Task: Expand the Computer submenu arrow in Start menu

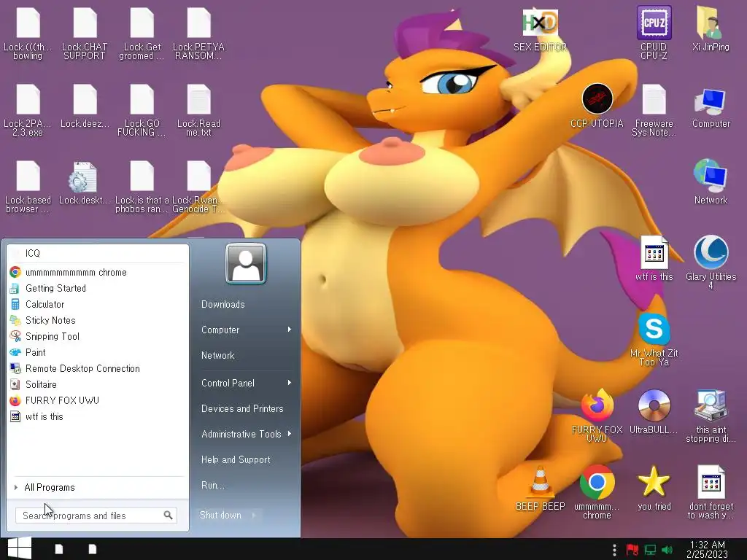Action: [289, 330]
